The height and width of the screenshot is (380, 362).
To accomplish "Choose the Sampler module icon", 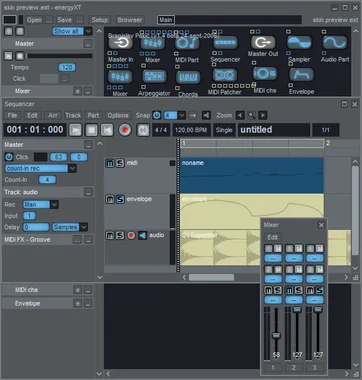I will [299, 42].
